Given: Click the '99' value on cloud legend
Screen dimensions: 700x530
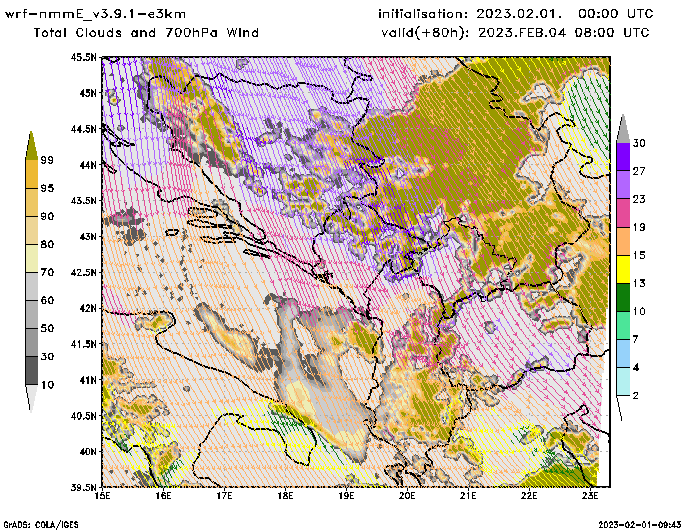Looking at the screenshot, I should [x=47, y=160].
